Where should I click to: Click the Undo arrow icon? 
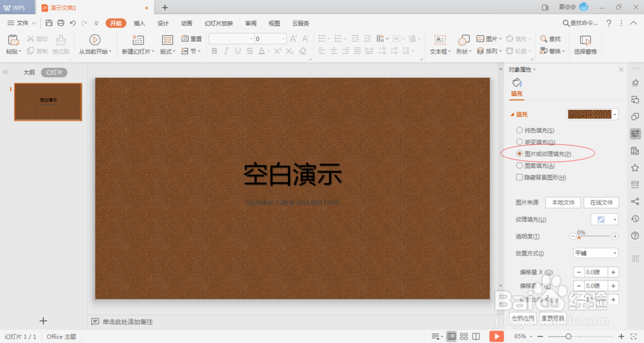click(73, 23)
